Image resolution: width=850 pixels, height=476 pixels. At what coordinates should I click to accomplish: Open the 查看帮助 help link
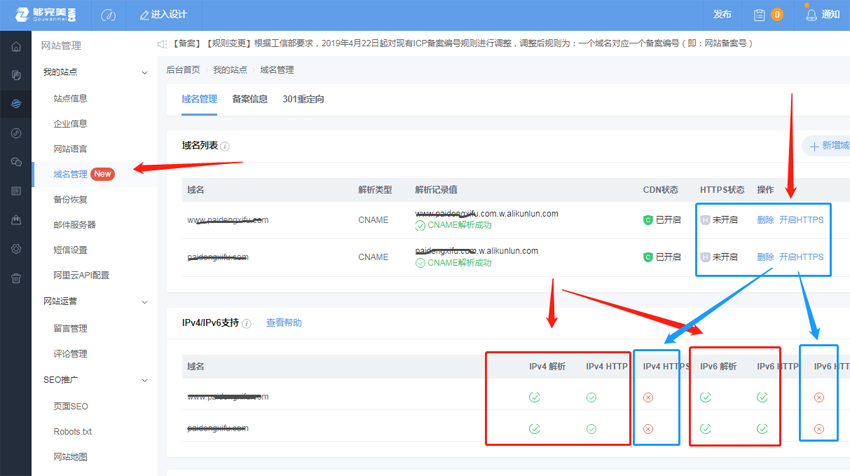pyautogui.click(x=283, y=323)
